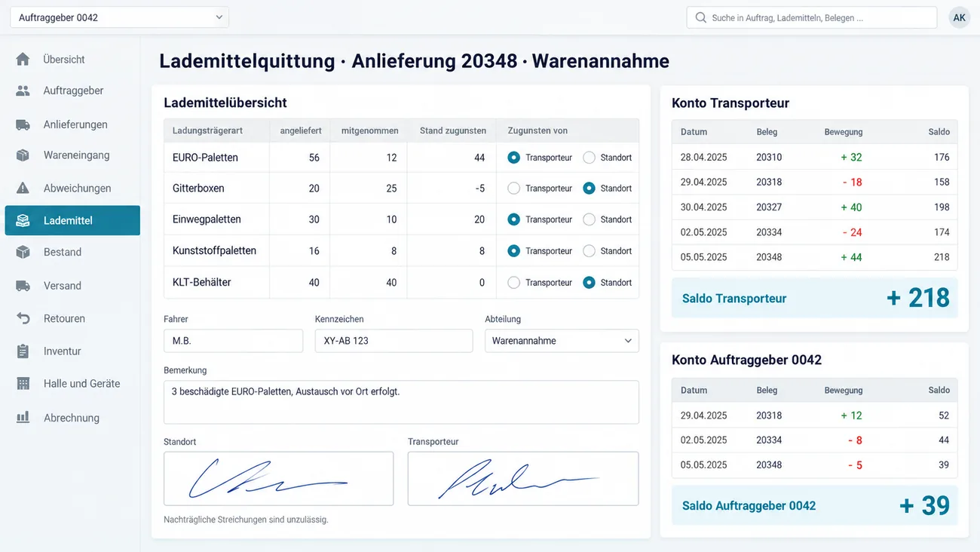Open Anlieferungen in sidebar
Screen dimensions: 980x552
point(72,124)
